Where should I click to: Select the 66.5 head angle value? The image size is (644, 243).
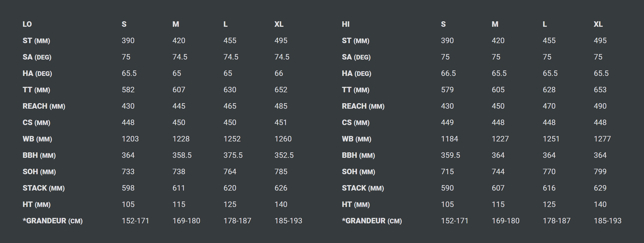448,73
